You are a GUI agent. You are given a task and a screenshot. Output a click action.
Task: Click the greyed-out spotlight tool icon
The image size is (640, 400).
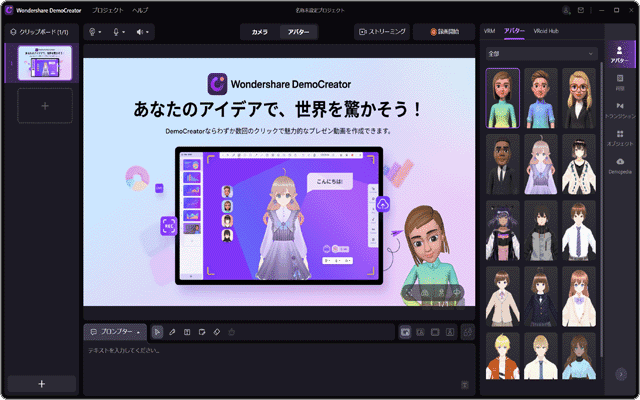[x=232, y=332]
